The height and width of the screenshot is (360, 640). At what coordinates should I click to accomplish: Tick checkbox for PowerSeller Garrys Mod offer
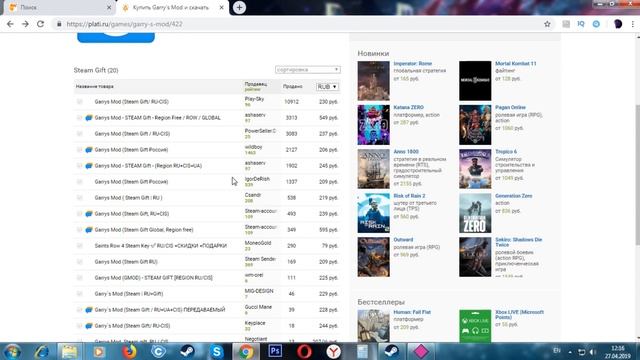click(80, 133)
